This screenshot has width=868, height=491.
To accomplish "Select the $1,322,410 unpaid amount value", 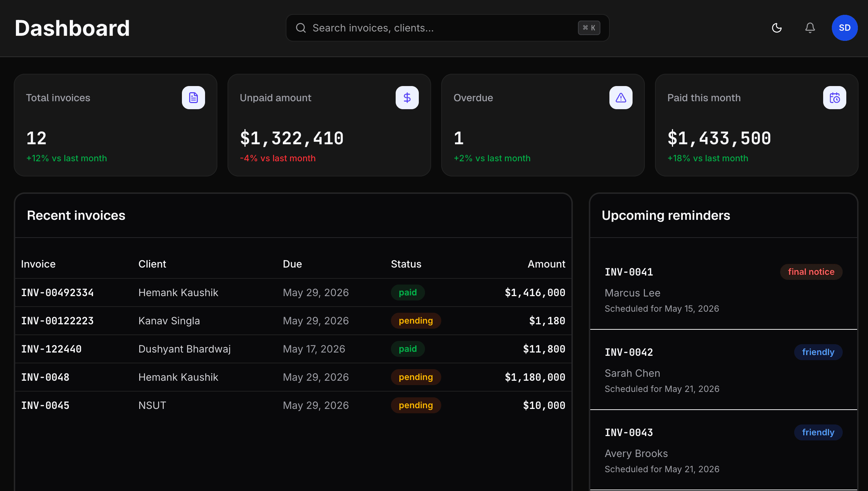I will coord(292,138).
